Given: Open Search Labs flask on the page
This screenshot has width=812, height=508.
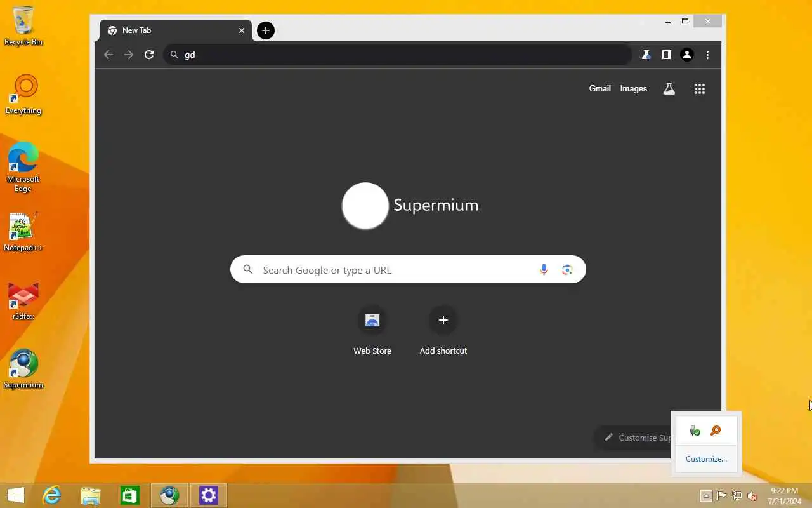Looking at the screenshot, I should (669, 89).
